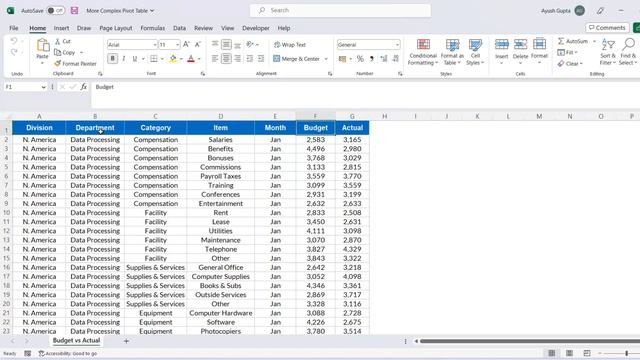Open the Arial font name dropdown
The image size is (640, 360).
(x=155, y=44)
